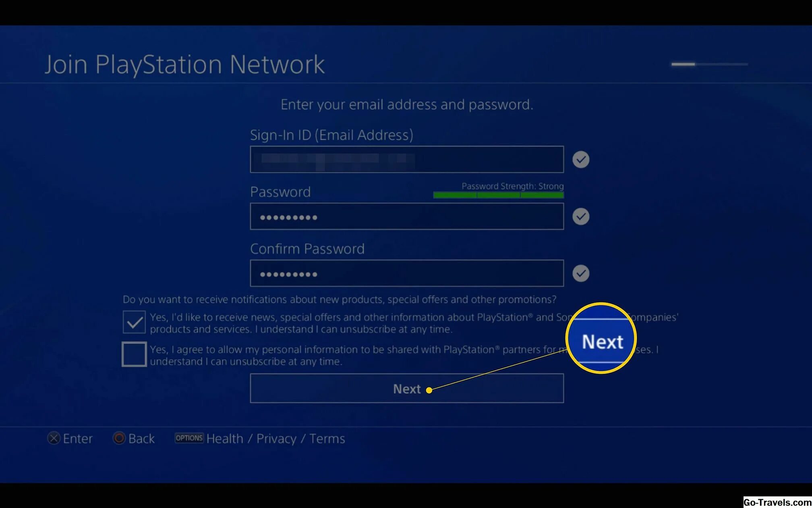Select the Enter icon at bottom
Screen dimensions: 812x508
pos(54,438)
